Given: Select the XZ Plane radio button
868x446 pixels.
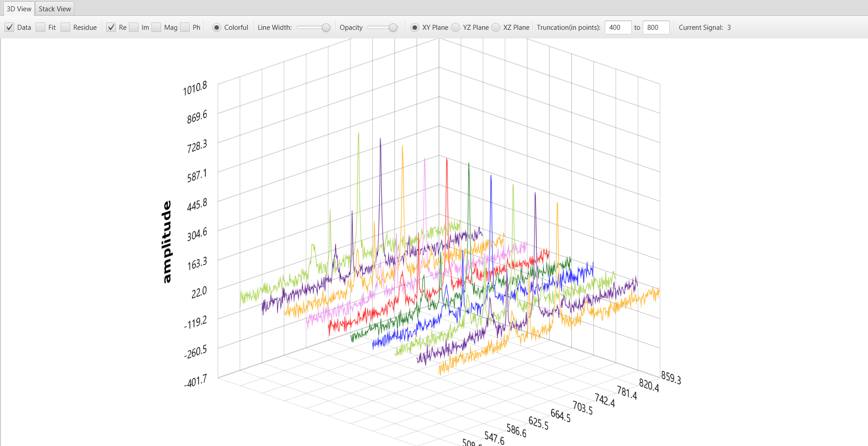Looking at the screenshot, I should [x=496, y=28].
